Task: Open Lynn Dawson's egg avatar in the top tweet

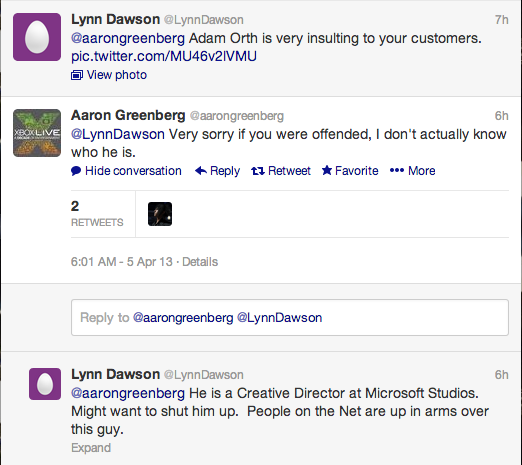Action: 37,37
